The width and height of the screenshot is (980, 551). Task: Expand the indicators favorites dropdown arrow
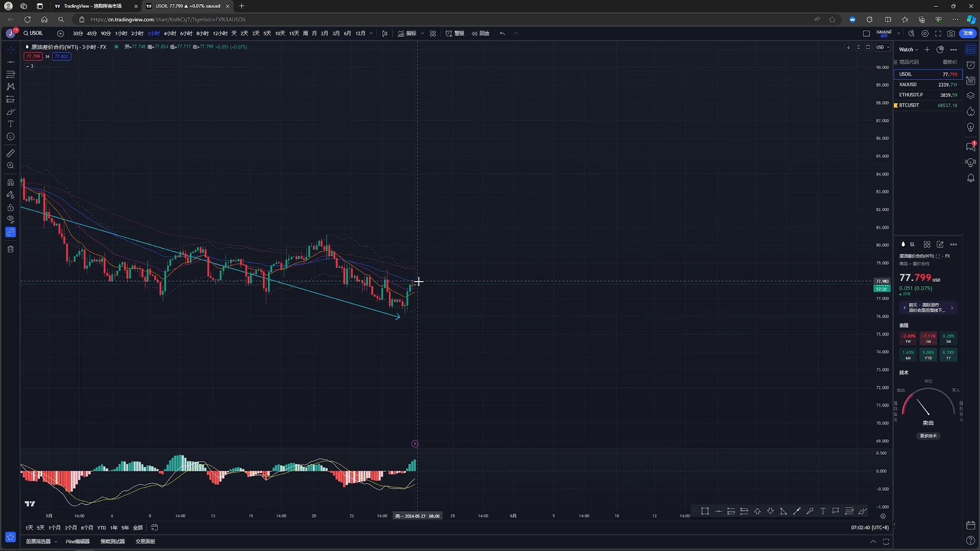click(x=423, y=34)
